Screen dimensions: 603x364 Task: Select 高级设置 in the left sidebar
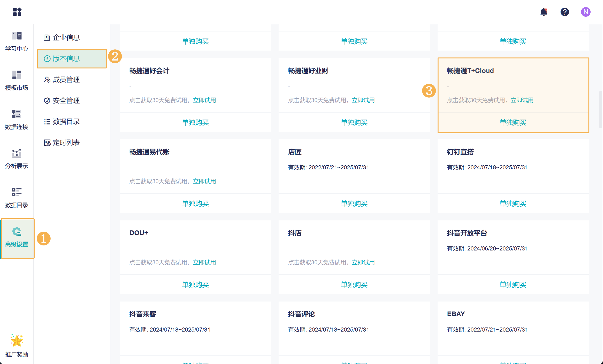click(17, 237)
